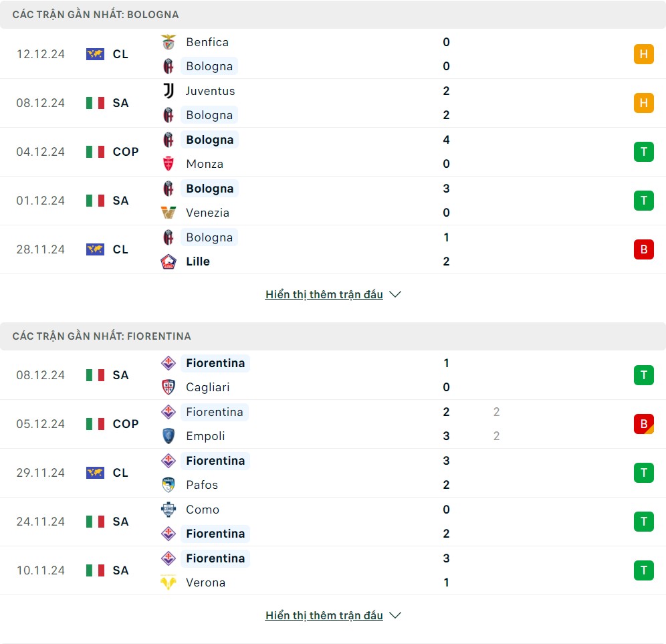Click the Benfica club crest icon

point(169,42)
